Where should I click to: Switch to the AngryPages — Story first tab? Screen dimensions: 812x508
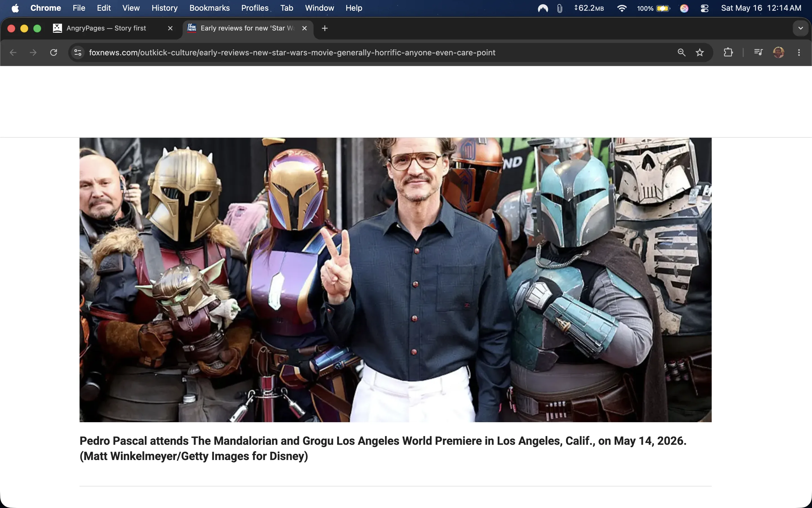click(x=114, y=28)
